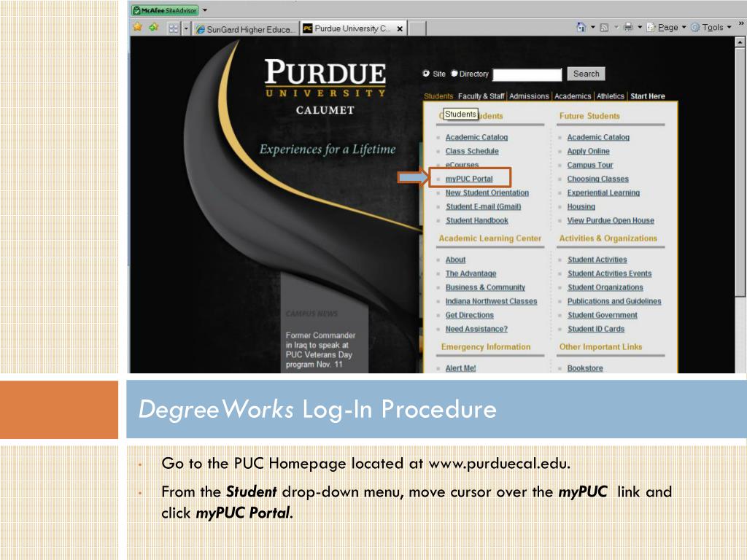Image resolution: width=747 pixels, height=560 pixels.
Task: Open the Choosing Classes link
Action: (597, 179)
